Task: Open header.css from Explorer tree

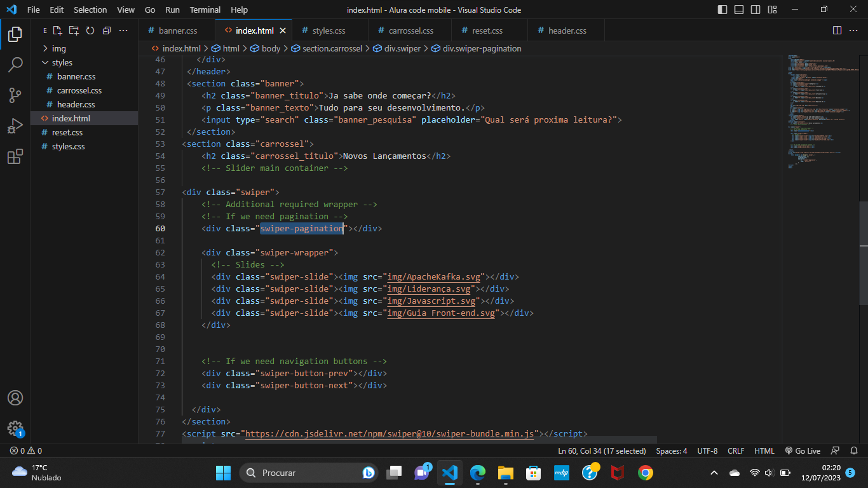Action: click(84, 104)
